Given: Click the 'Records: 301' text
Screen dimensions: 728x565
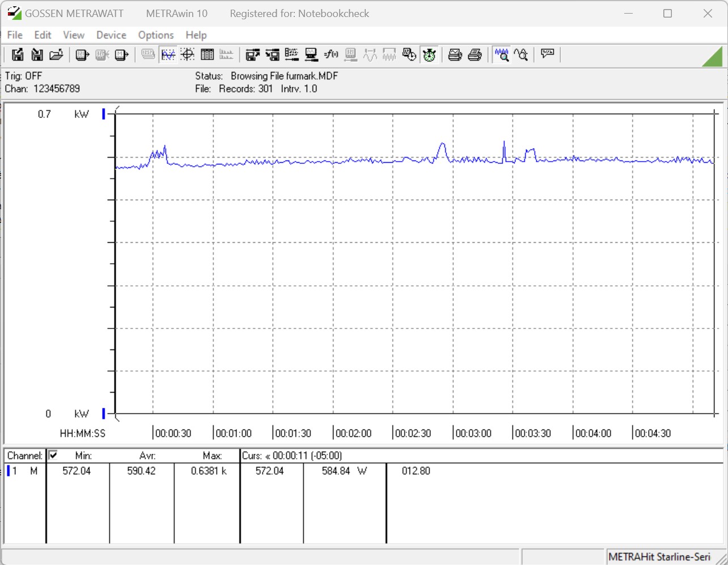Looking at the screenshot, I should point(246,88).
